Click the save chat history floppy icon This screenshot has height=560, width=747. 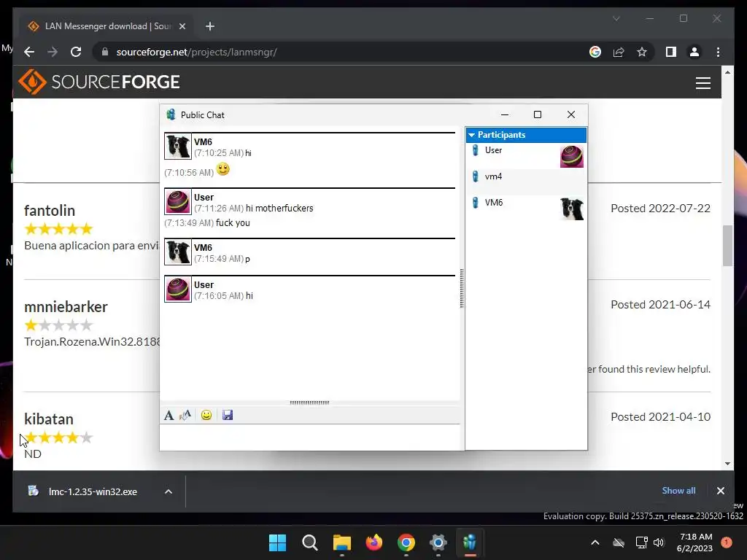tap(228, 415)
